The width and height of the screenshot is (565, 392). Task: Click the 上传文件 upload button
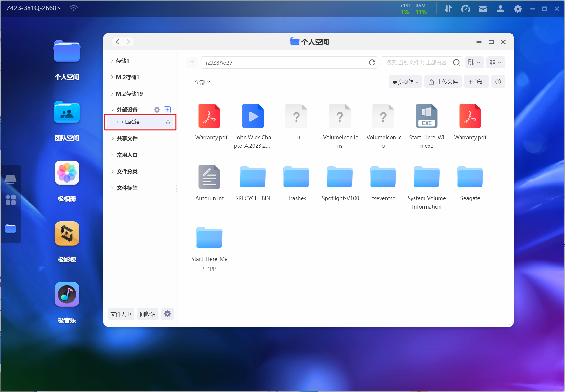(443, 82)
